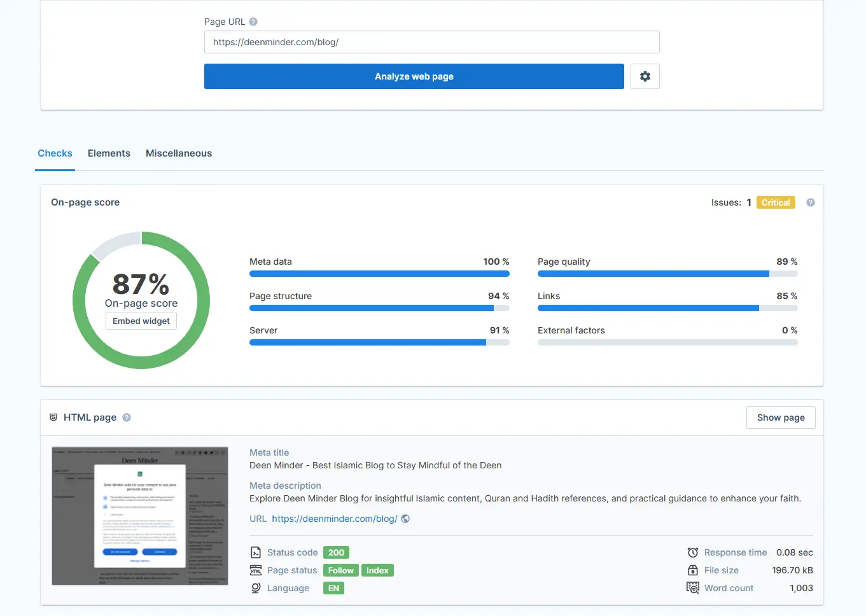866x616 pixels.
Task: Click the Word count icon
Action: coord(693,588)
